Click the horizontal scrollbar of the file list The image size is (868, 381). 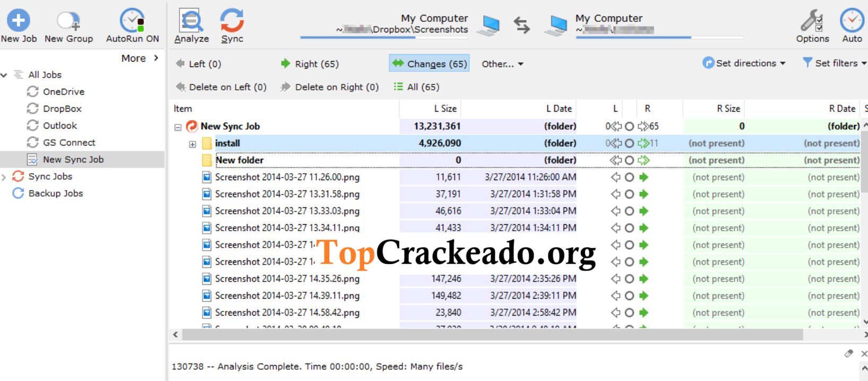tap(492, 335)
